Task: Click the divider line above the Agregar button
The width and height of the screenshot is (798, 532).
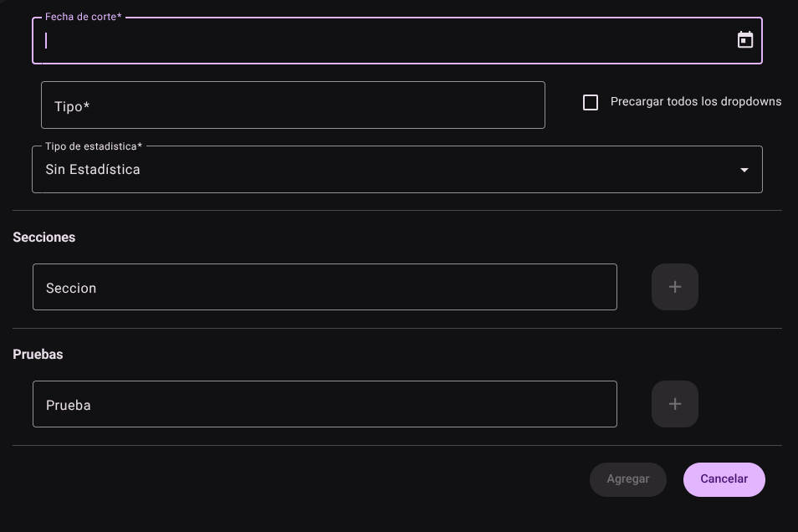Action: (397, 446)
